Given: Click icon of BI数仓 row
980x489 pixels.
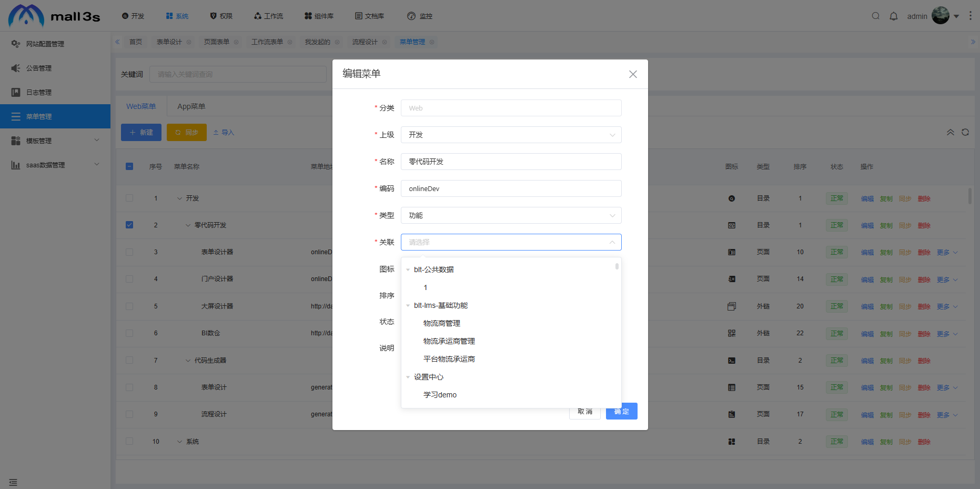Looking at the screenshot, I should point(732,333).
